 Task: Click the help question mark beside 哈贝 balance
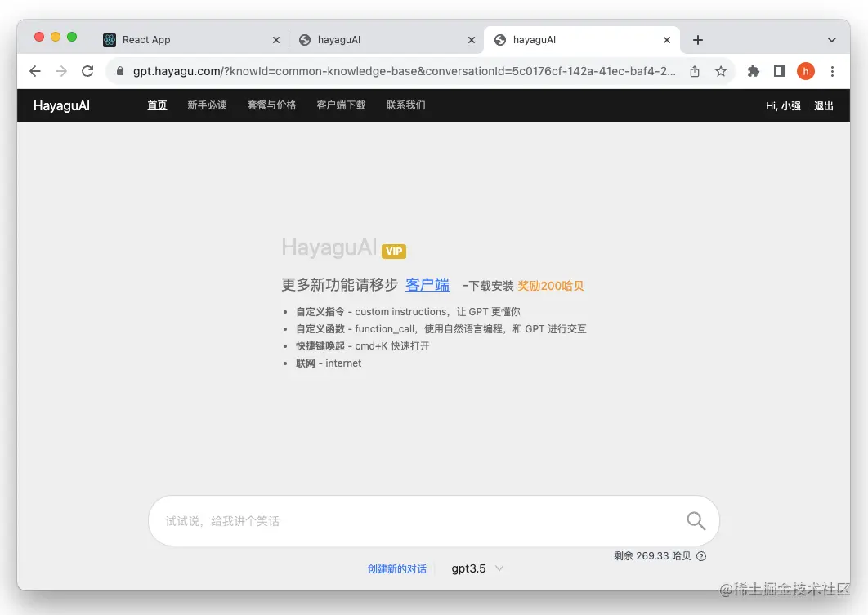pyautogui.click(x=700, y=556)
